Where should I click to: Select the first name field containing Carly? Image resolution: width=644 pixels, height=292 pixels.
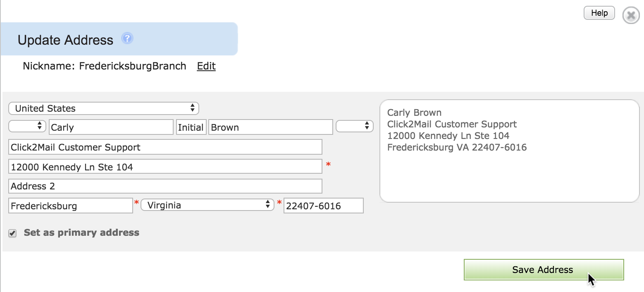point(111,127)
